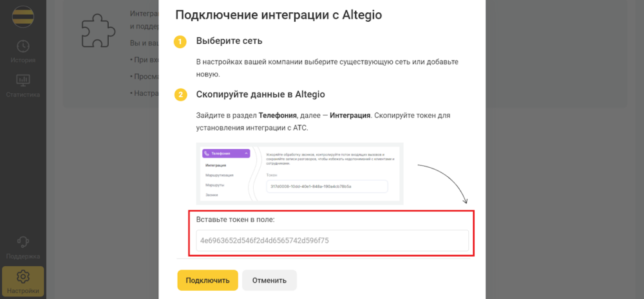Select Маршруты item in the preview image
Screen dimensions: 644x299
pos(215,185)
